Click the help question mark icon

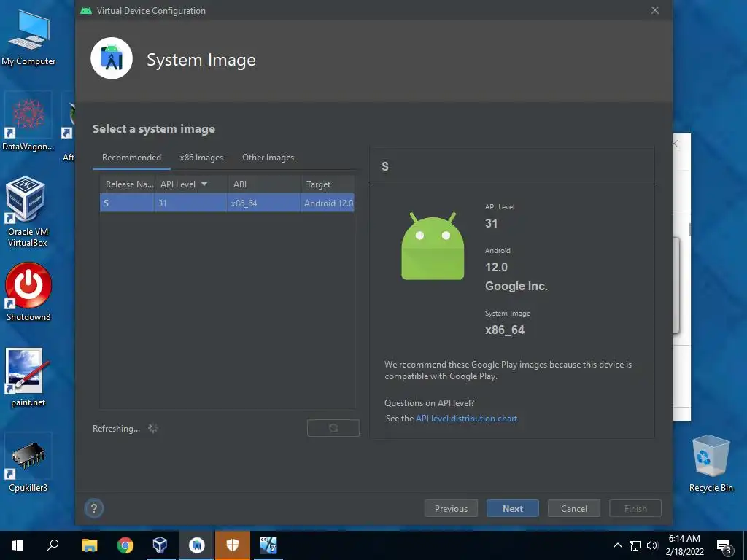click(x=94, y=508)
